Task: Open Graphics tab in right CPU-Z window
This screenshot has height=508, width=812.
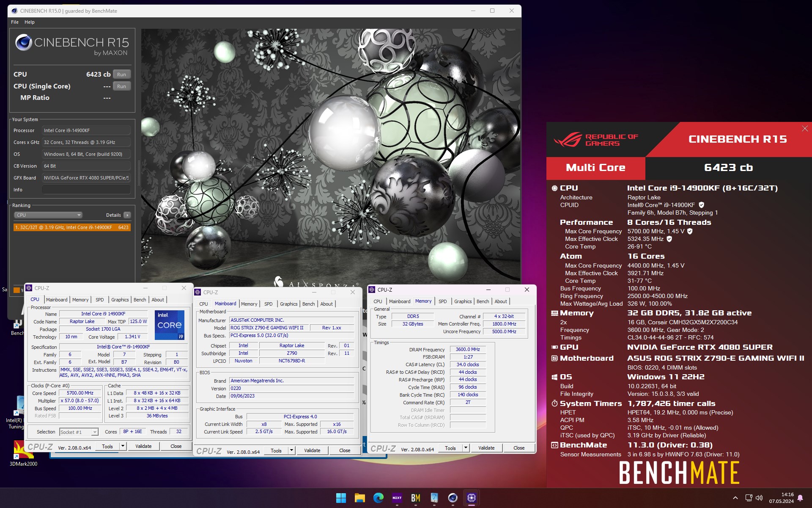Action: pyautogui.click(x=463, y=301)
